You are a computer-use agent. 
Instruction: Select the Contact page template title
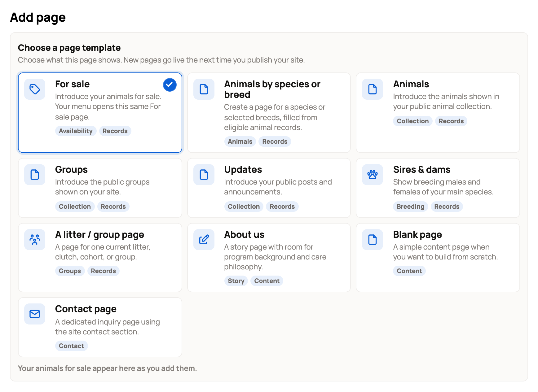86,309
